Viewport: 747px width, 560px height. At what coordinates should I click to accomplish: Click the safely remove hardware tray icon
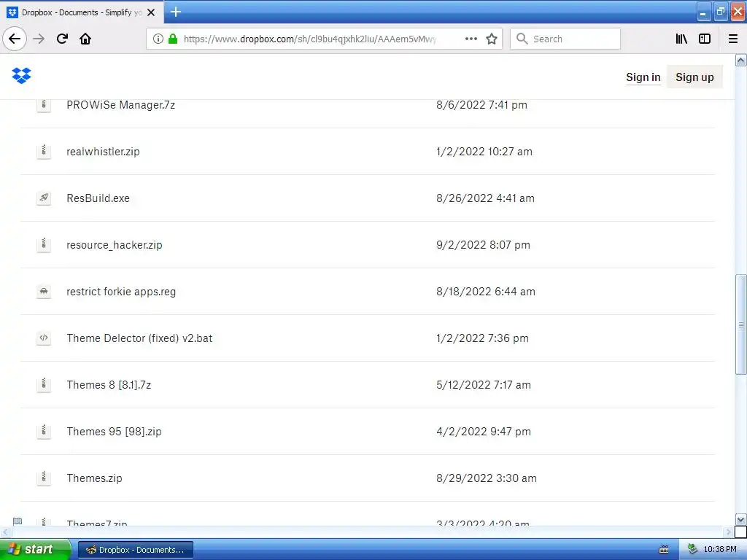point(693,549)
